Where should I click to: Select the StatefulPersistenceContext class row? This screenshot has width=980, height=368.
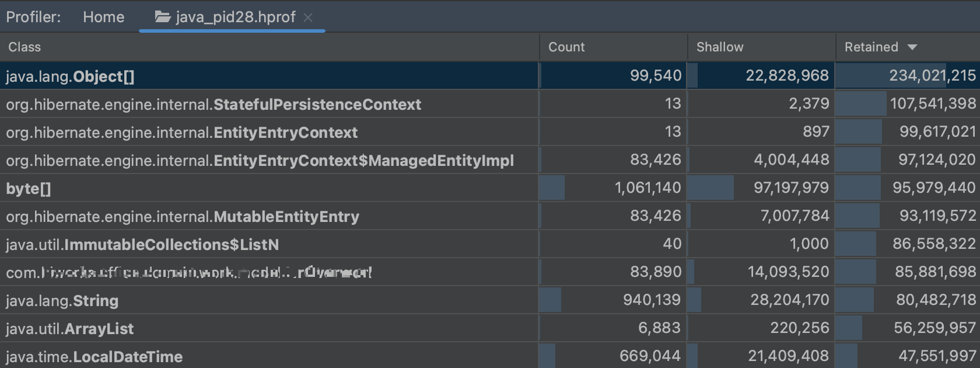coord(490,104)
